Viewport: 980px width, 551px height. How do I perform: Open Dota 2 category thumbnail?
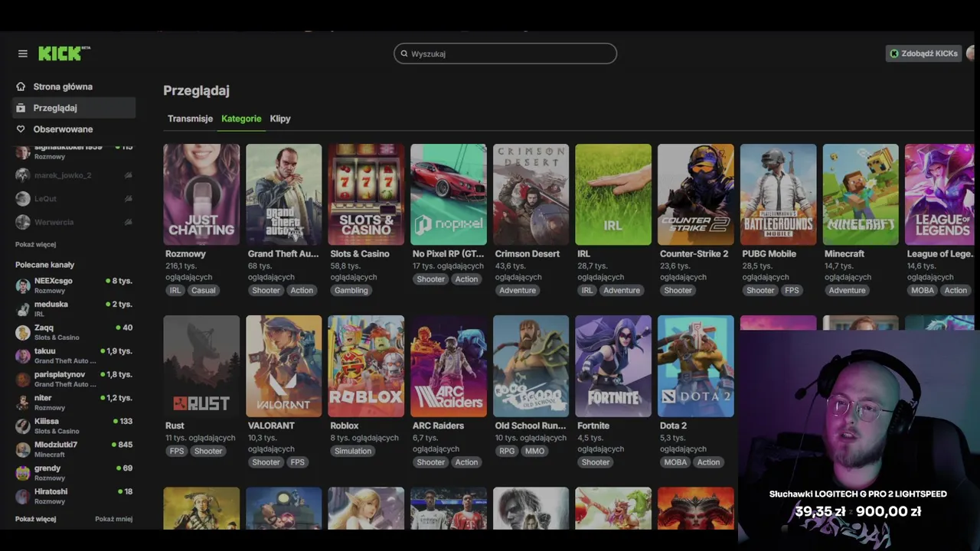click(696, 366)
